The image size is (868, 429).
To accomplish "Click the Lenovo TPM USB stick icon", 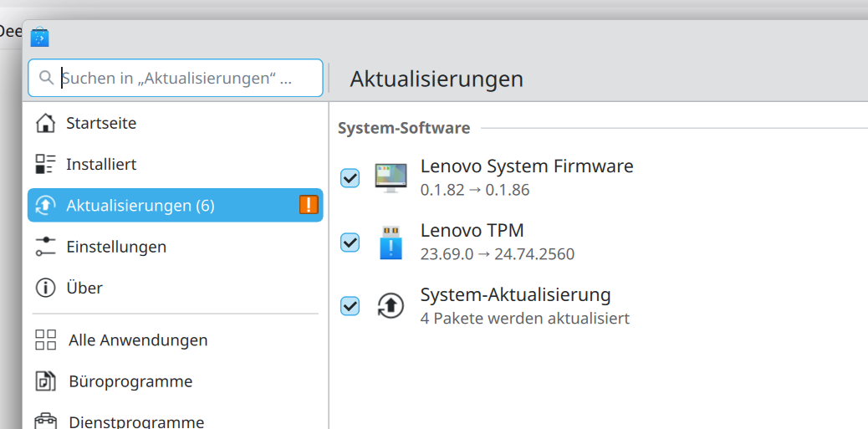I will pyautogui.click(x=391, y=242).
